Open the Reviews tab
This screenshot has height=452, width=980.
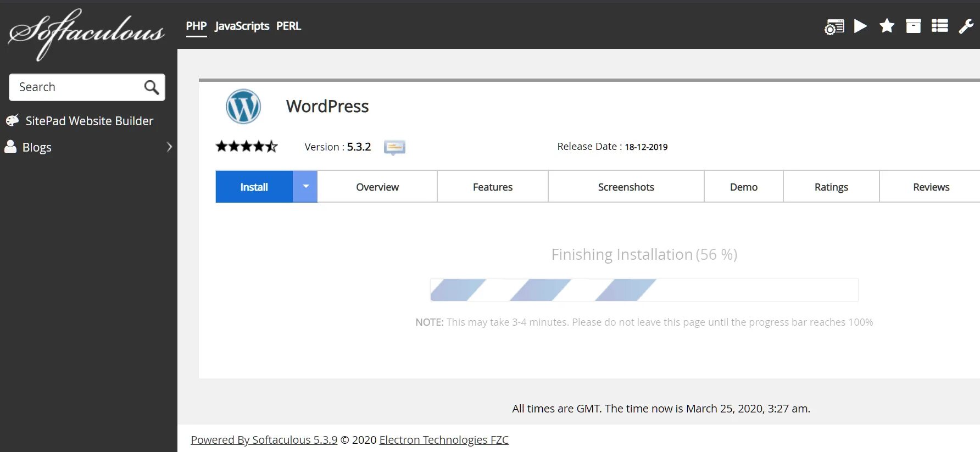point(931,187)
